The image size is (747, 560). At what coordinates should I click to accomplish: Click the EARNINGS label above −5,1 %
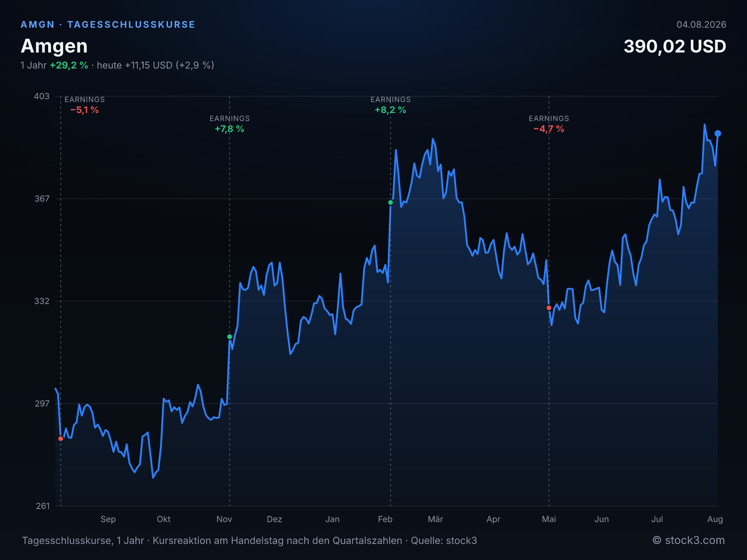coord(85,99)
